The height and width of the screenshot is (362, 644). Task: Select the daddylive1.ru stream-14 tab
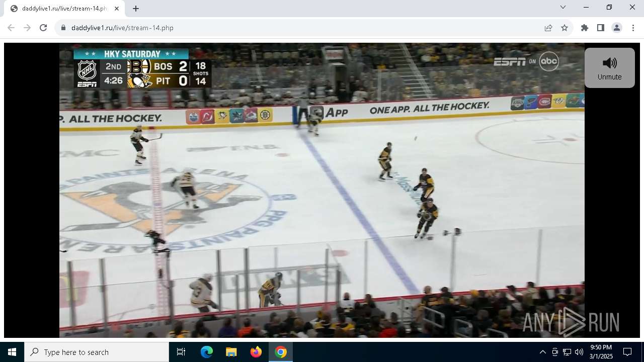pos(64,9)
